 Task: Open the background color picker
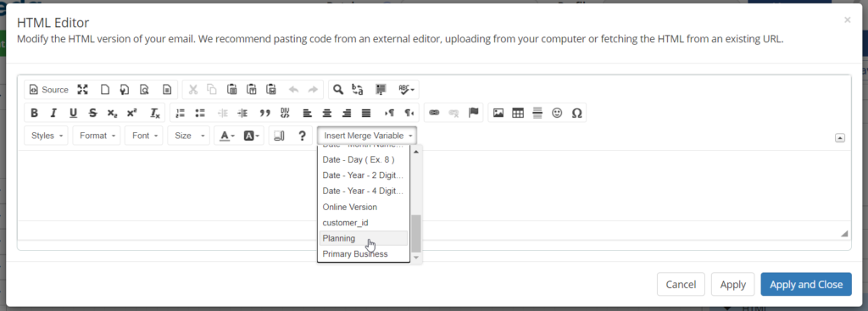point(252,136)
